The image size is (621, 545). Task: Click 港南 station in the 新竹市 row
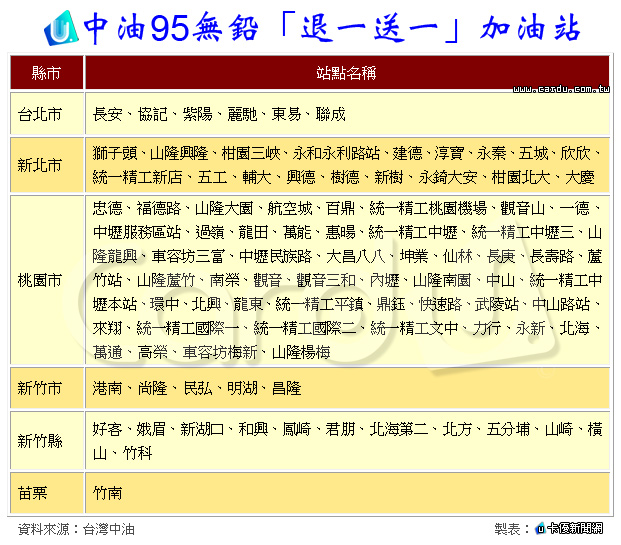(107, 388)
